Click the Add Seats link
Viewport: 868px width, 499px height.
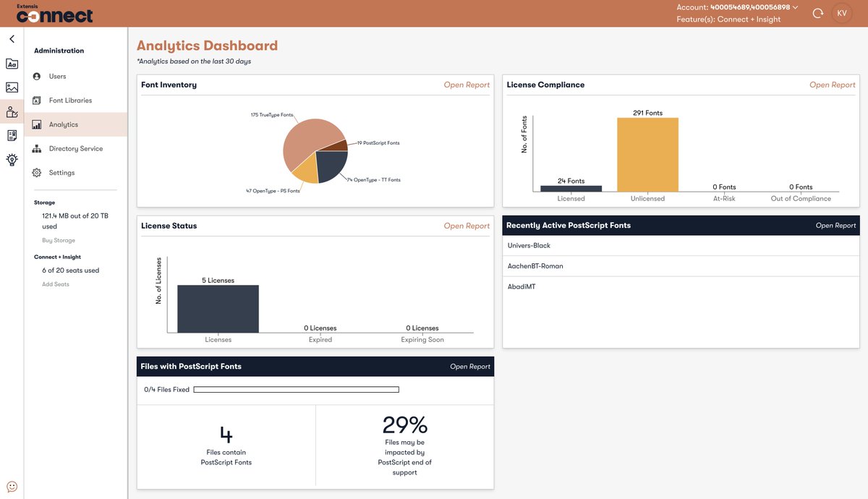tap(56, 284)
